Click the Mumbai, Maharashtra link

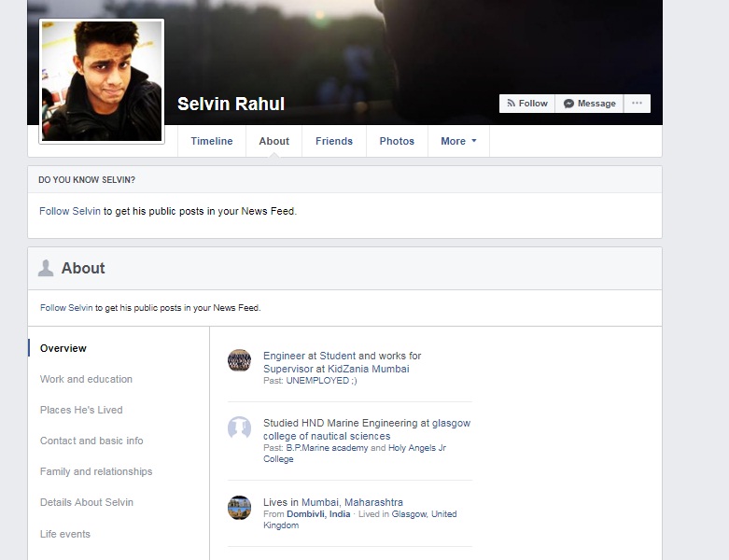[x=352, y=502]
